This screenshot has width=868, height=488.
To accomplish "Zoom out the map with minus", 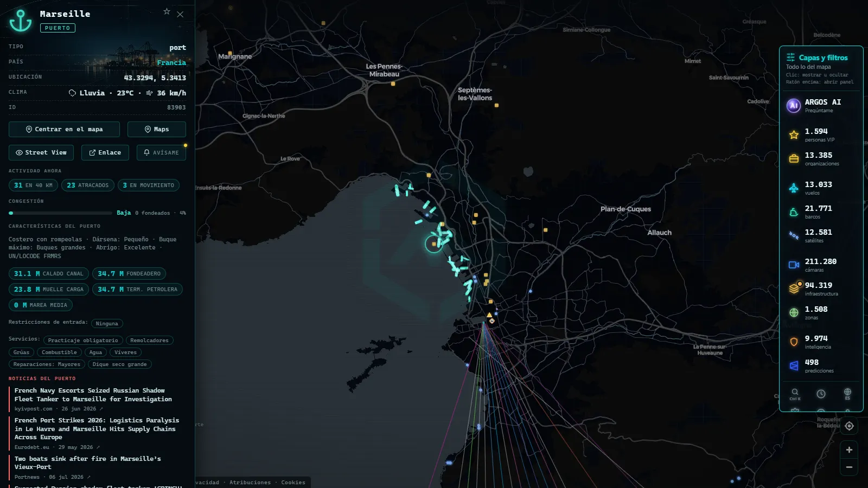I will 849,467.
